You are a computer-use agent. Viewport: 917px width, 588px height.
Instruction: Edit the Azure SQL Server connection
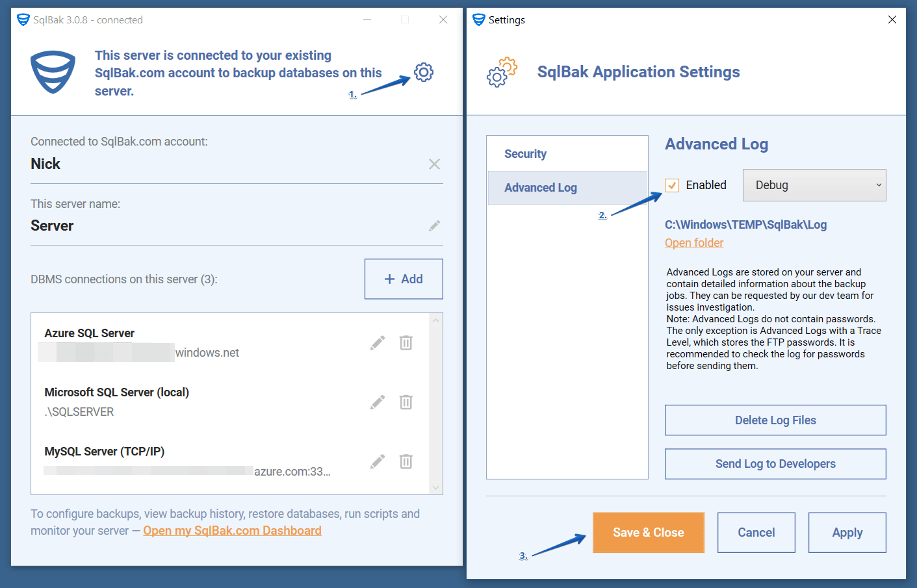click(378, 343)
